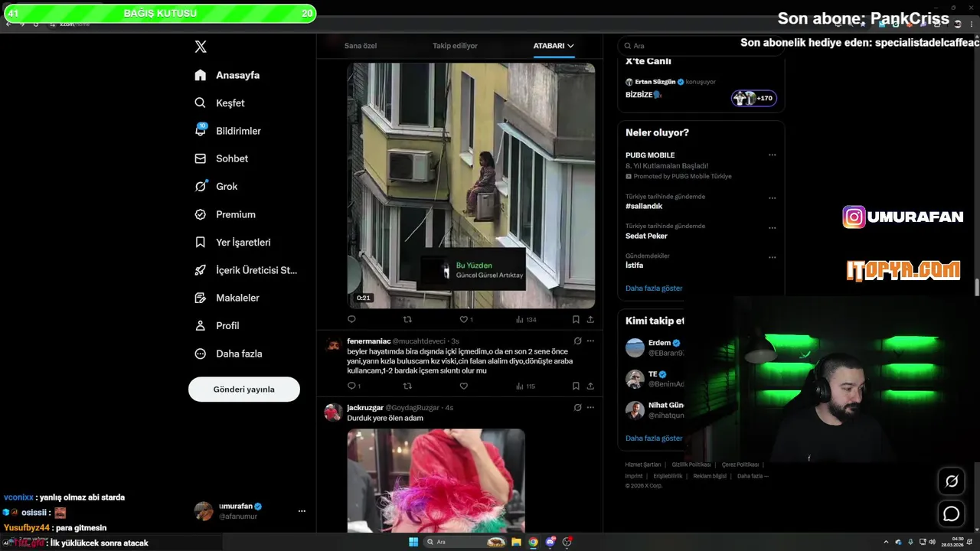
Task: Open Grok from sidebar
Action: click(x=216, y=186)
